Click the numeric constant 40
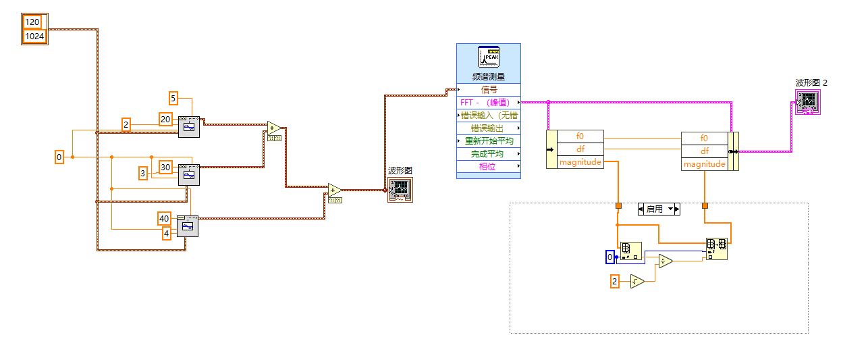The width and height of the screenshot is (868, 356). click(164, 218)
